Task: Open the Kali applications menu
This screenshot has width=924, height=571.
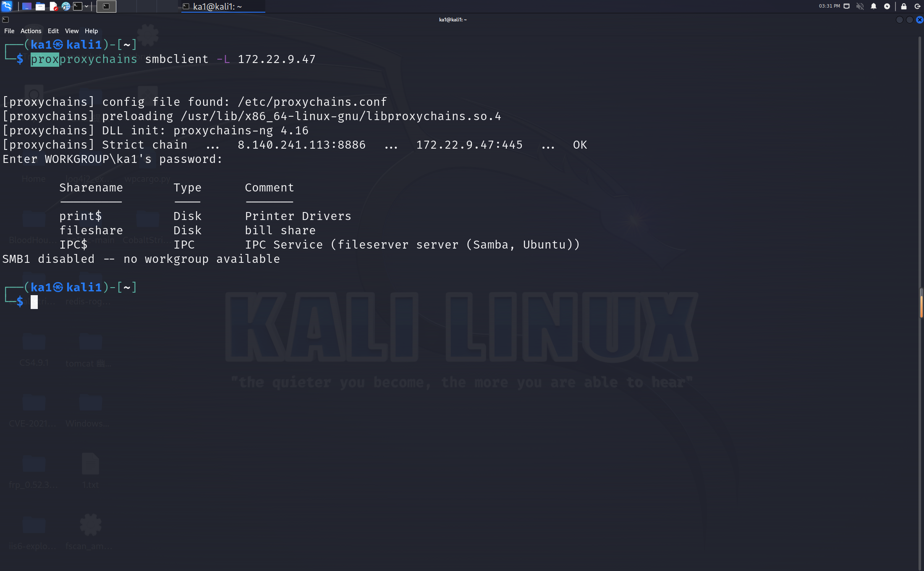Action: coord(6,6)
